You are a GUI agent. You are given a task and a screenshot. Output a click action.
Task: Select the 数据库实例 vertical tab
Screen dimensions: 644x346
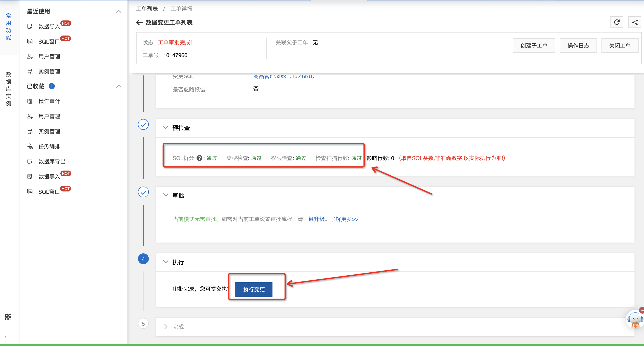click(9, 89)
